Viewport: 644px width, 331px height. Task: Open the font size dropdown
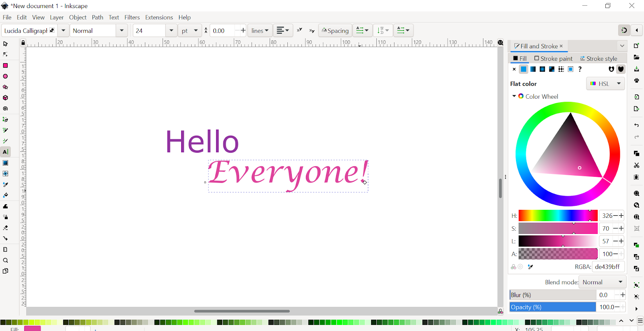tap(171, 31)
